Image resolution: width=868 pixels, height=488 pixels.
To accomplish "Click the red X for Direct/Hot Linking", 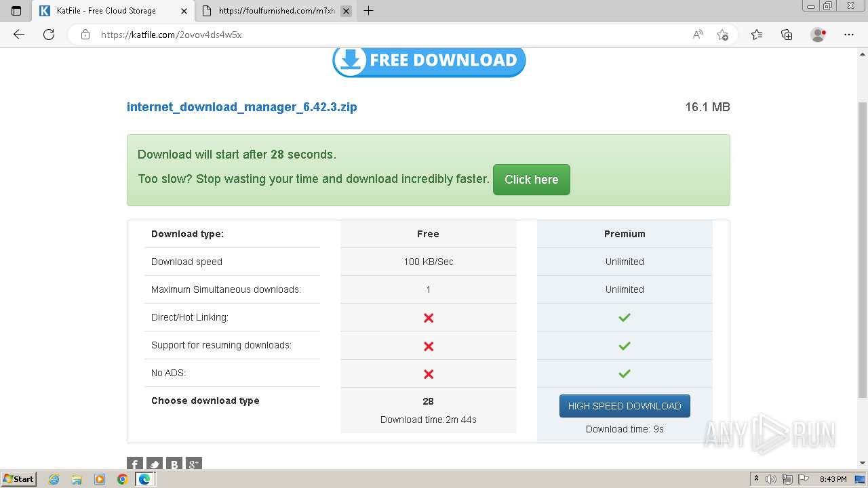I will [429, 318].
